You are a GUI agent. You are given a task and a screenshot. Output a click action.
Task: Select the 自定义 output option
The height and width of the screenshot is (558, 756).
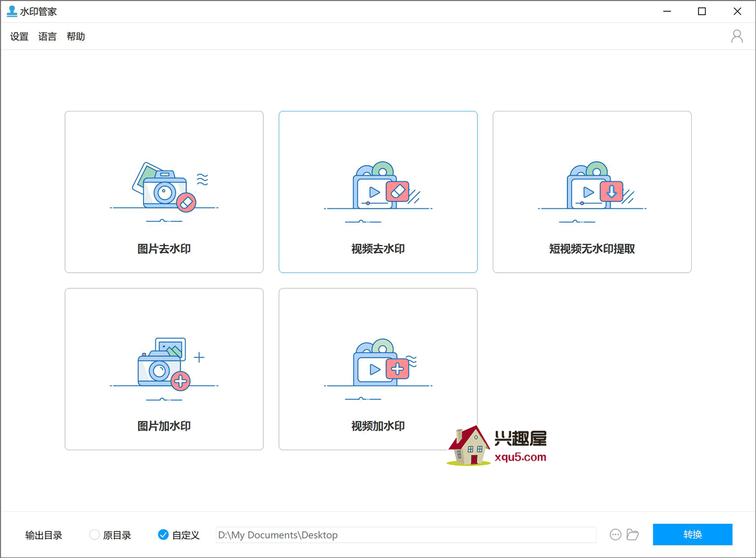point(163,535)
